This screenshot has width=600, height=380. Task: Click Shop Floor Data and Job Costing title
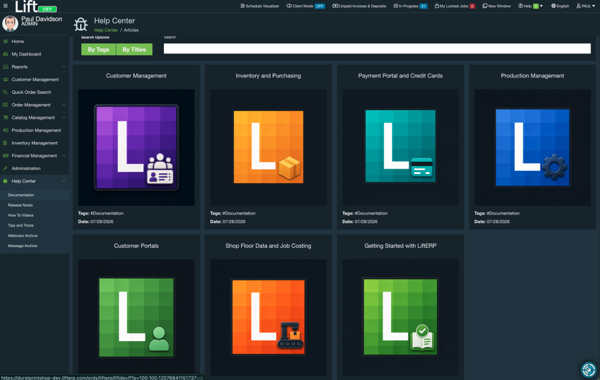pos(268,246)
